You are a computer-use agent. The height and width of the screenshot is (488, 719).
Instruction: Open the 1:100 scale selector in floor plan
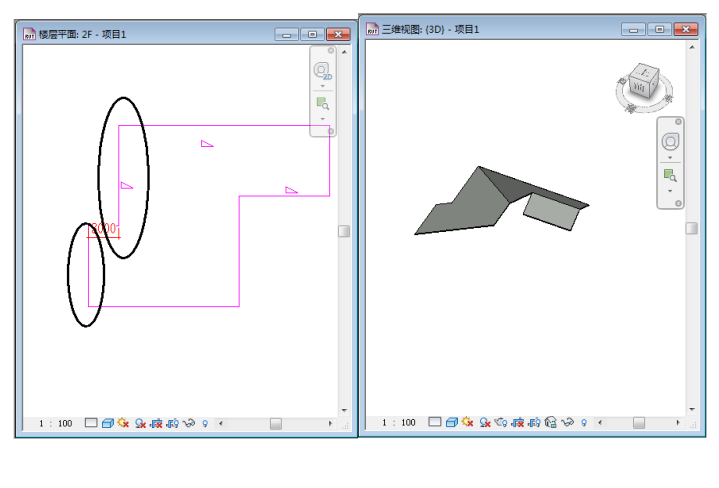pyautogui.click(x=56, y=424)
